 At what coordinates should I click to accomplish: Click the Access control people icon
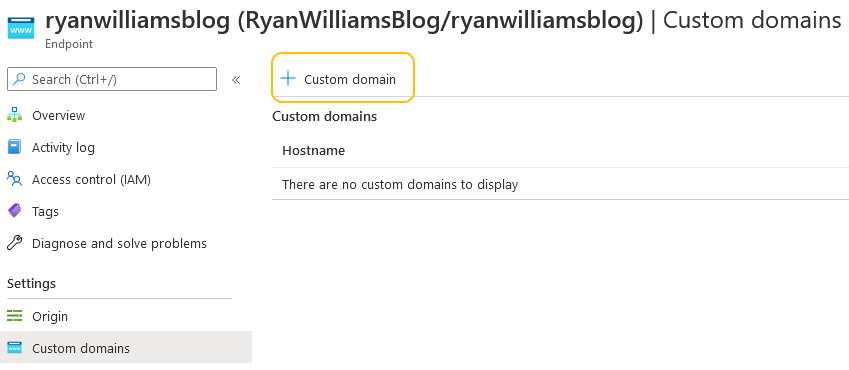click(15, 179)
